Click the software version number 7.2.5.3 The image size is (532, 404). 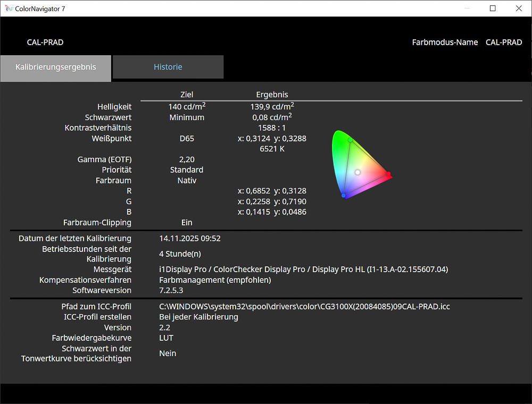coord(171,290)
